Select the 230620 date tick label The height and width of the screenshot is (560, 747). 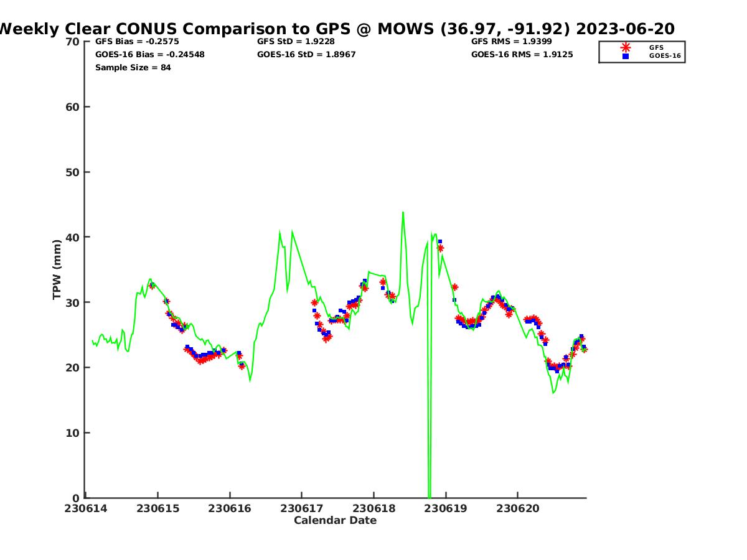point(518,508)
